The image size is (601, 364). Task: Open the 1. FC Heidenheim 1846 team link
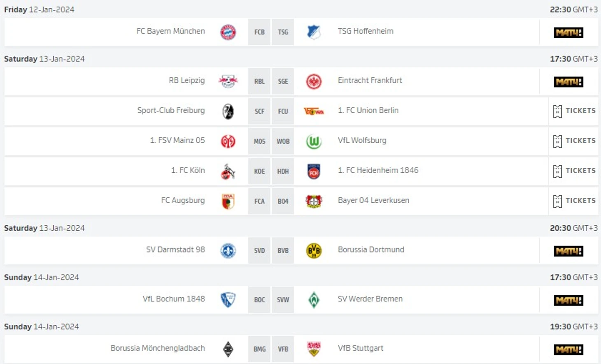378,170
